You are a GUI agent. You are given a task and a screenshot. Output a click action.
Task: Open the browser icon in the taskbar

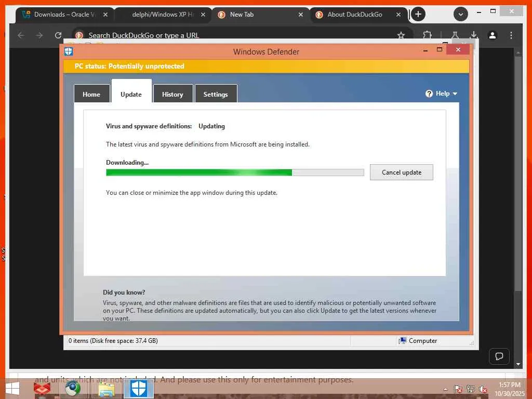pyautogui.click(x=73, y=389)
